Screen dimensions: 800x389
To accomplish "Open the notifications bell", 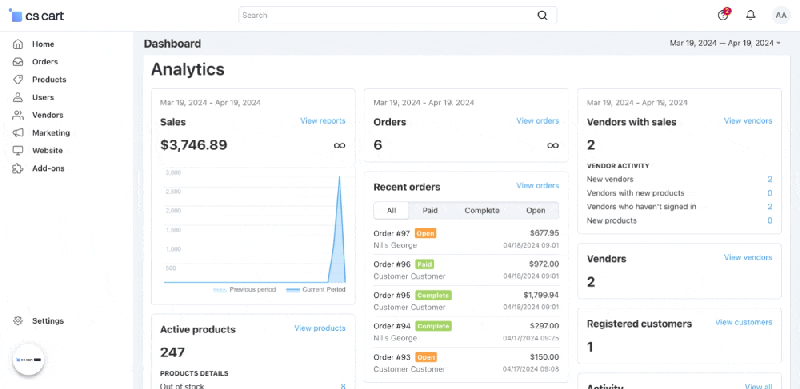I will (x=751, y=15).
